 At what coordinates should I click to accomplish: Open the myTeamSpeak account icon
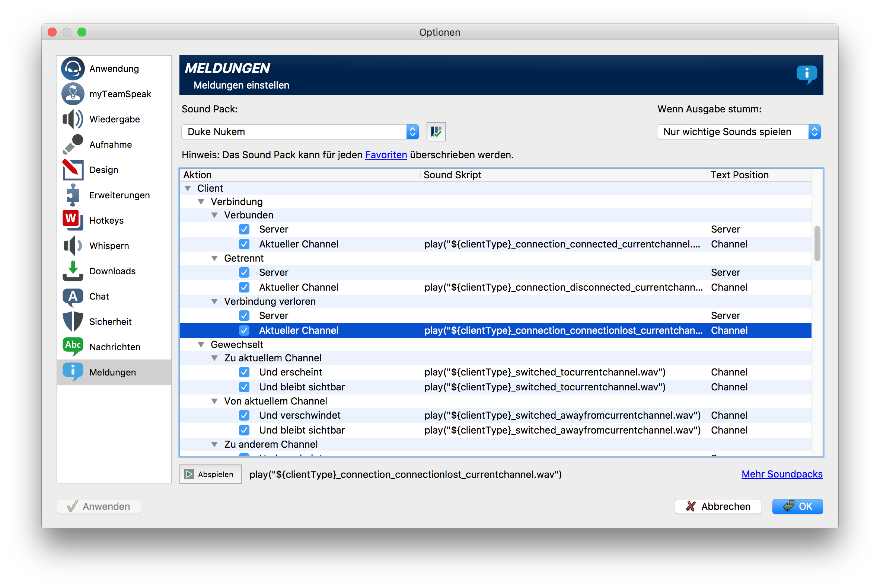point(73,94)
